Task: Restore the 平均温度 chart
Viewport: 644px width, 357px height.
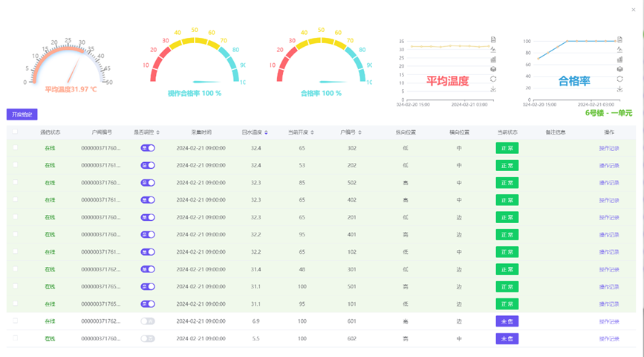Action: pos(493,79)
